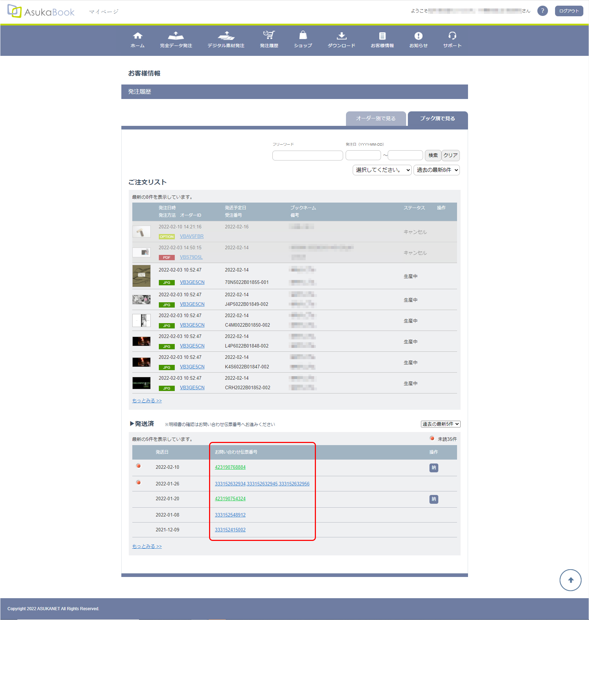Open the 過去の最新5件 dropdown
Viewport: 589px width, 700px height.
(440, 424)
